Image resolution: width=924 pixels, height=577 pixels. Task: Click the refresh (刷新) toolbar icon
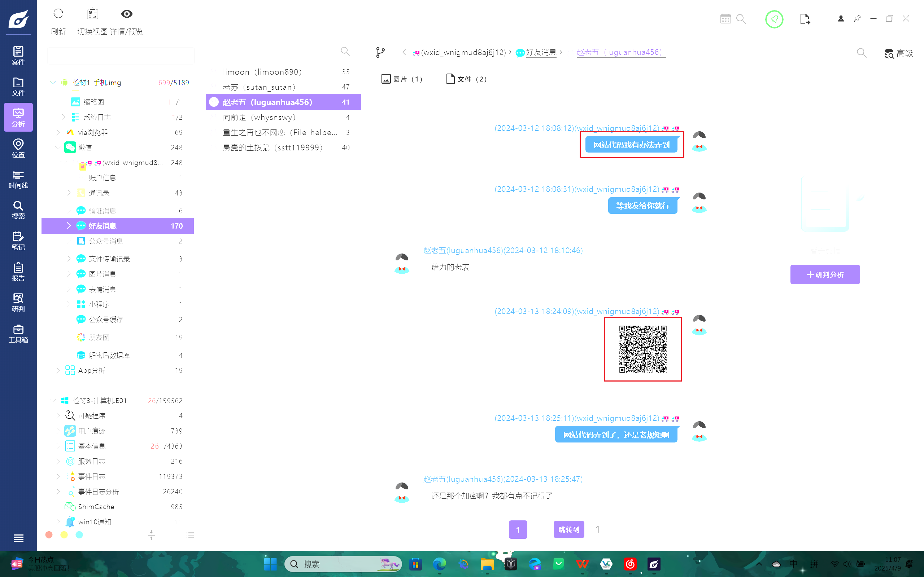(x=58, y=14)
